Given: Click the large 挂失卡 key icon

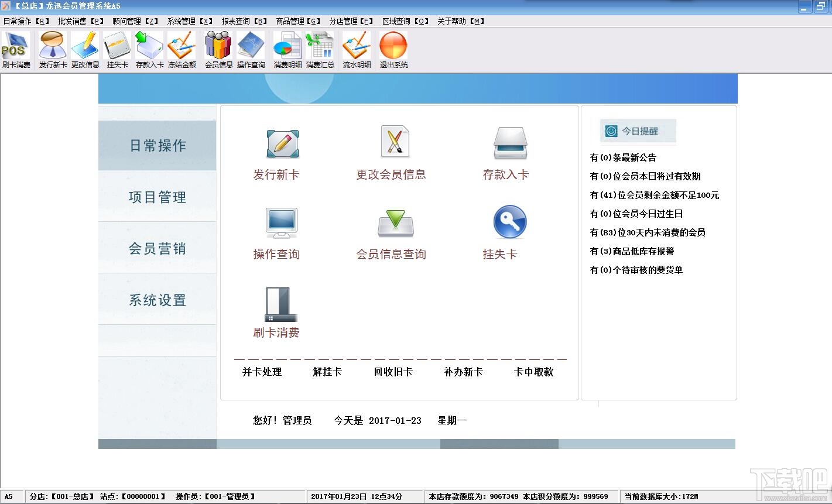Looking at the screenshot, I should pos(510,222).
